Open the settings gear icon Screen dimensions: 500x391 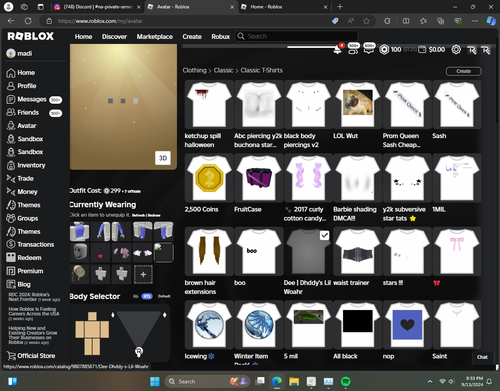[456, 50]
